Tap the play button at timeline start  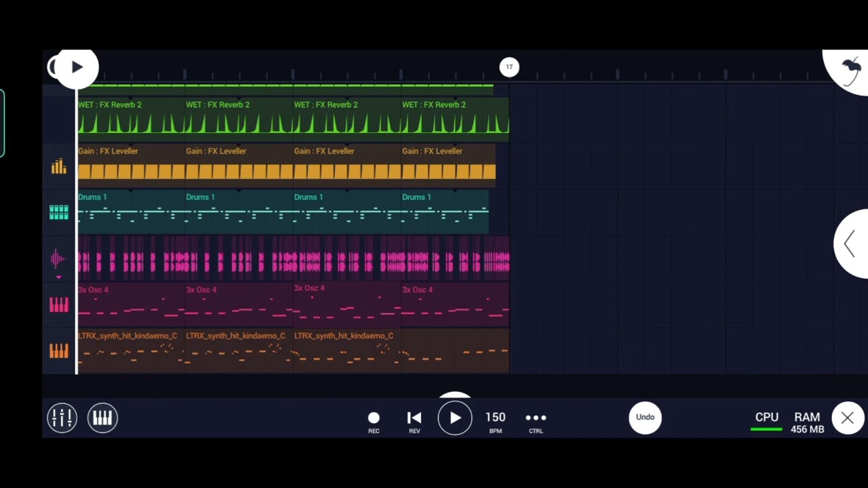(x=77, y=67)
